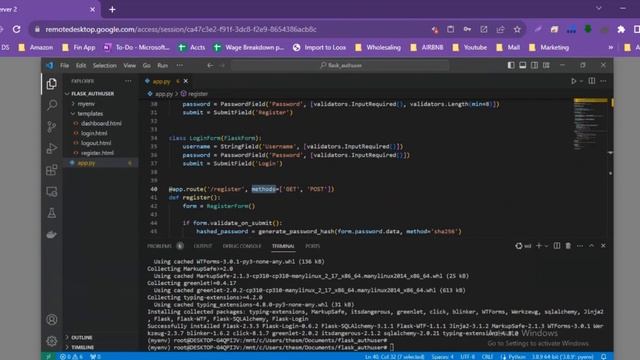The image size is (640, 360).
Task: Expand the myenv folder
Action: click(x=86, y=104)
